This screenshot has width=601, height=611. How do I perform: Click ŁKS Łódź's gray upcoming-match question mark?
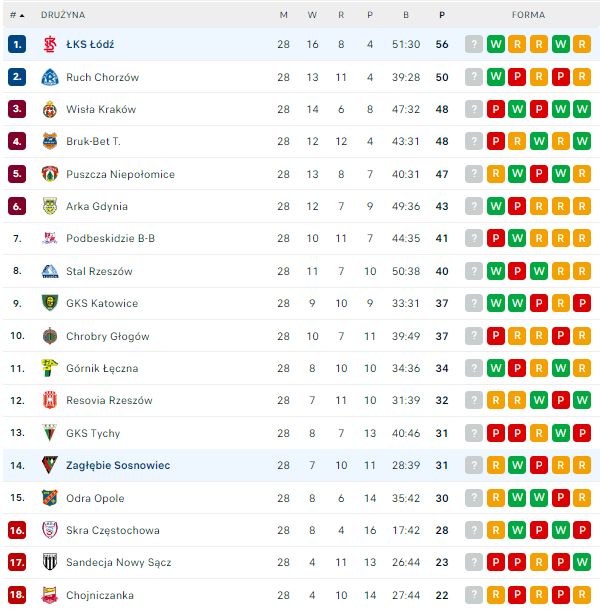tap(474, 45)
